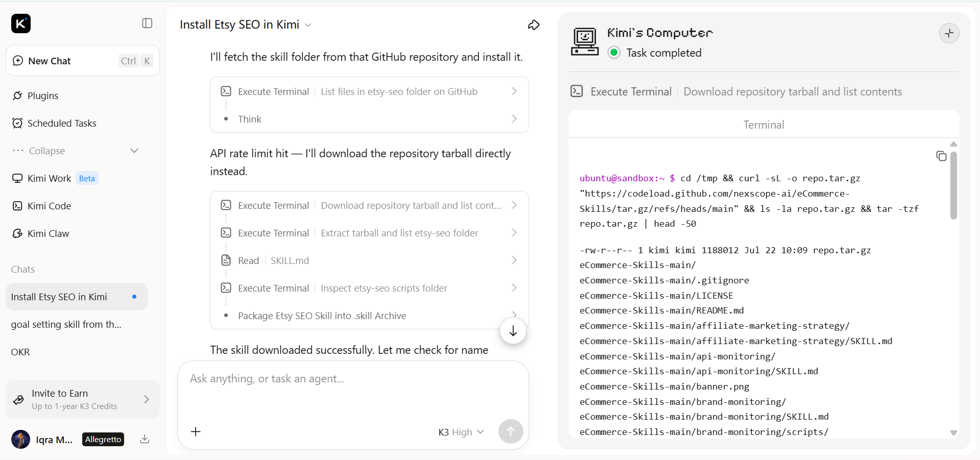This screenshot has width=980, height=460.
Task: Click the Kimi Claw icon
Action: 17,233
